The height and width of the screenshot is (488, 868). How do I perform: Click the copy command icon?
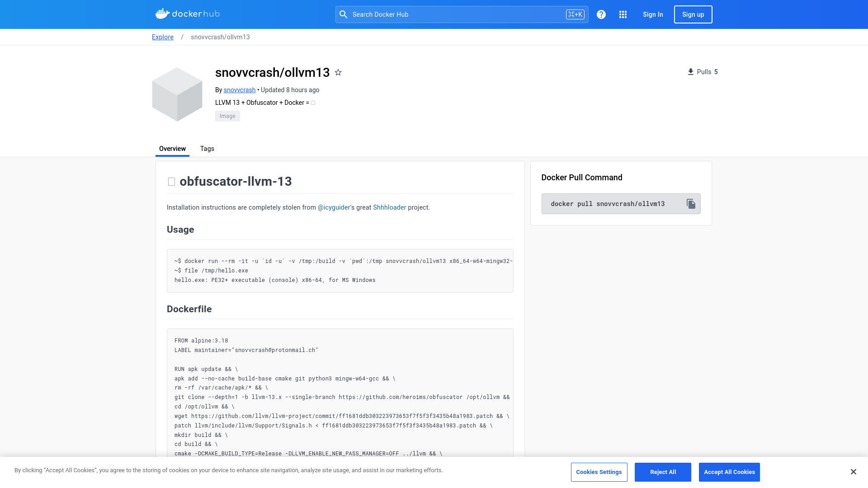click(x=690, y=204)
